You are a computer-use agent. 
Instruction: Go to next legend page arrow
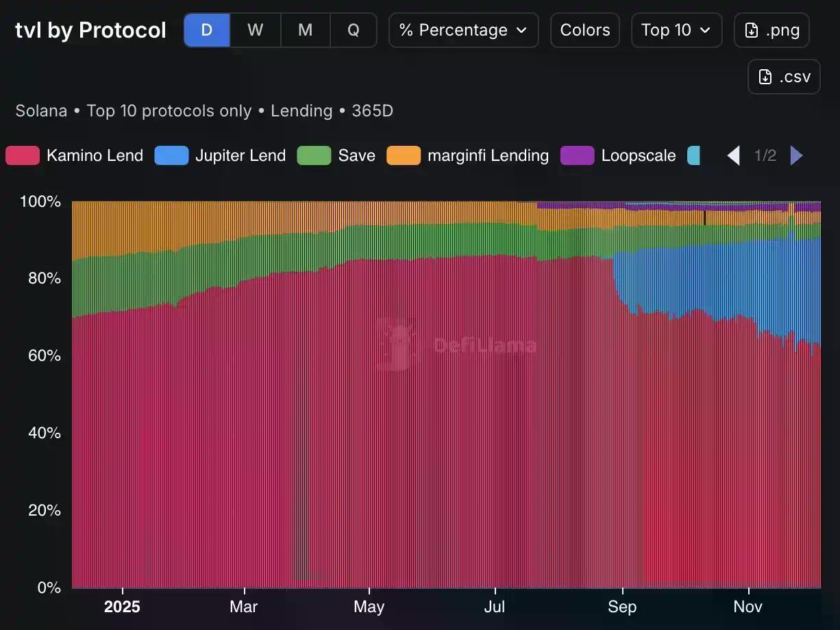796,155
